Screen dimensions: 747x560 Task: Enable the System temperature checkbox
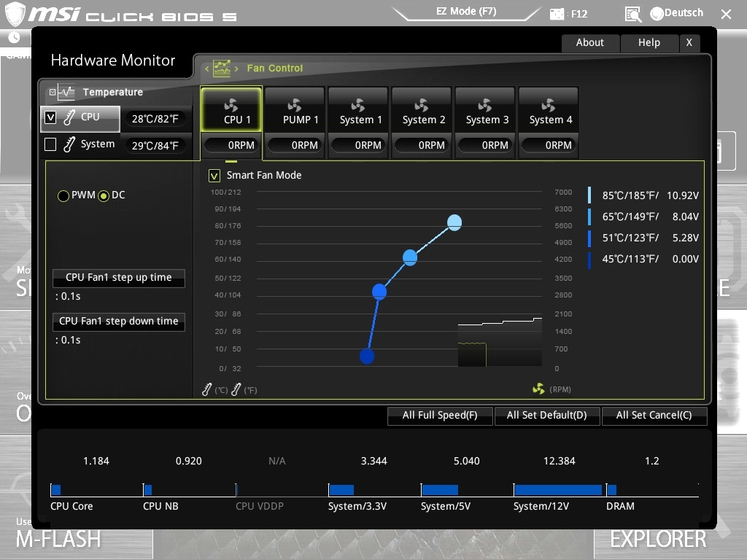[50, 144]
